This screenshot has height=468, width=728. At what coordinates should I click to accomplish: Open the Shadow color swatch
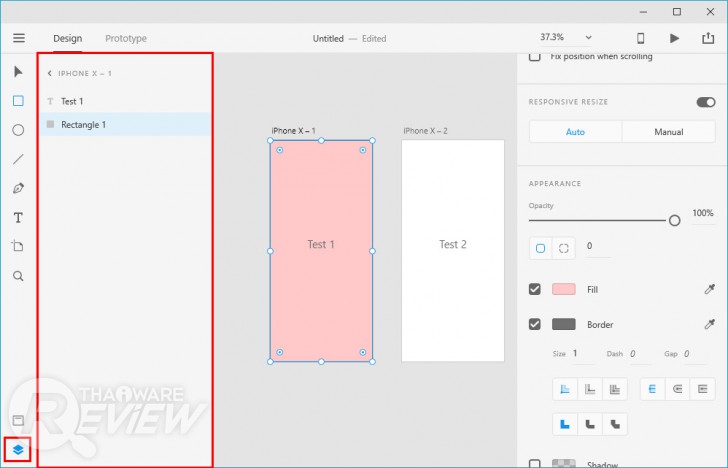pyautogui.click(x=564, y=463)
